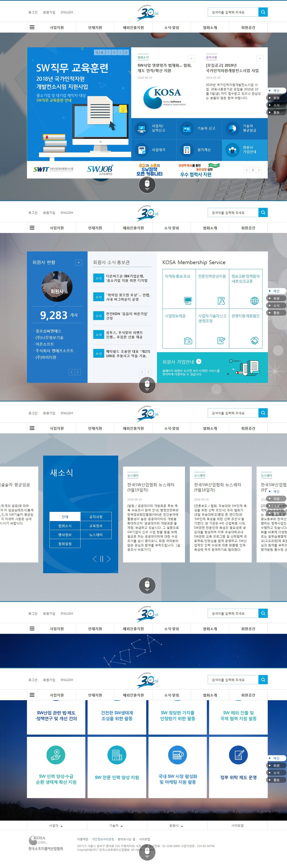The image size is (287, 868).
Task: Select the 공지사항 filter in 새소식
Action: point(96,517)
